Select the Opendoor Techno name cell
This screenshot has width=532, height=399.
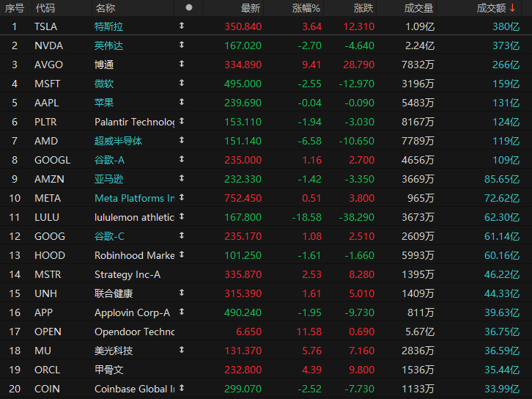(x=134, y=332)
